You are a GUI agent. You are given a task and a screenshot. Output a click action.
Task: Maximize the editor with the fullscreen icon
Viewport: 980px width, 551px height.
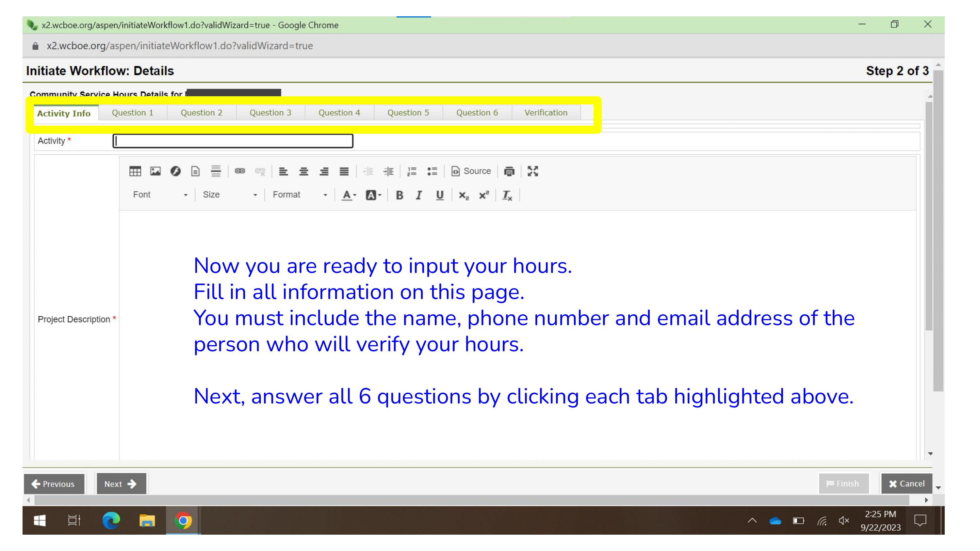[532, 171]
